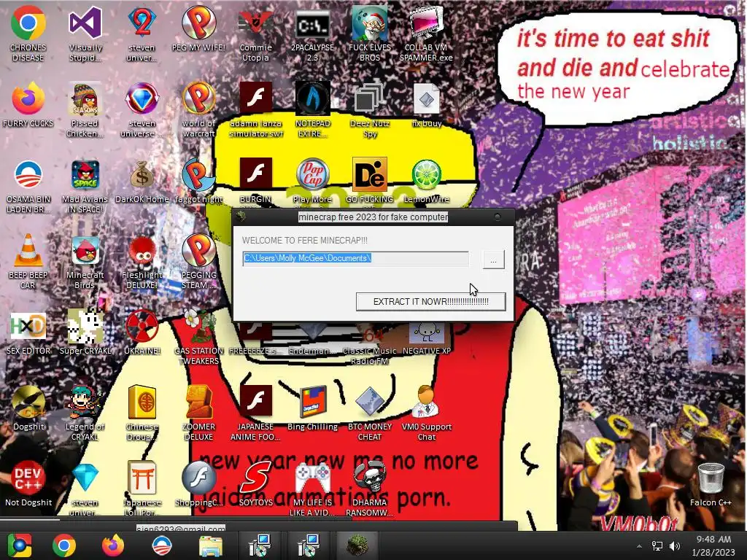Viewport: 747px width, 560px height.
Task: Open the ZOOMER DELUXE desktop icon
Action: click(198, 402)
